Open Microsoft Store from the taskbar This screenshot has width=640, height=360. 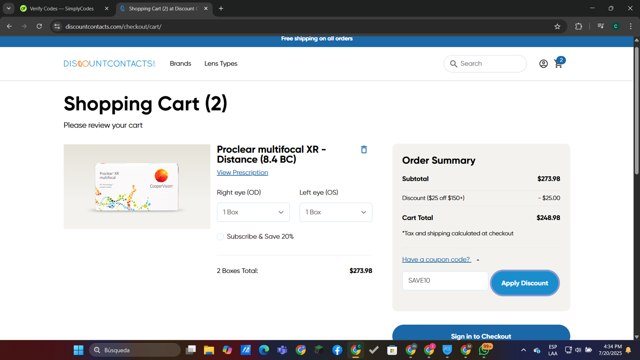(x=392, y=350)
